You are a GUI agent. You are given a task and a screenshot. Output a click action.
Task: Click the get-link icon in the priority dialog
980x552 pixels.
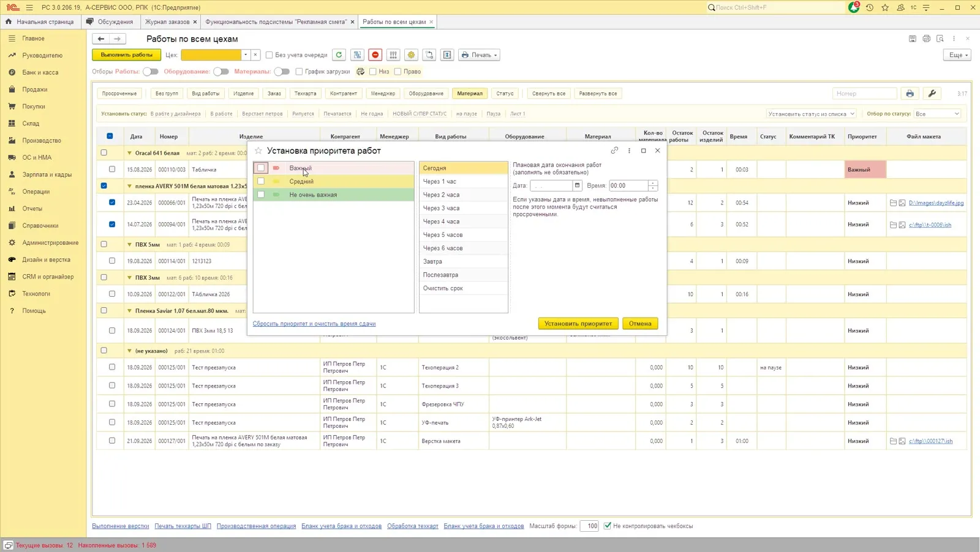point(614,151)
